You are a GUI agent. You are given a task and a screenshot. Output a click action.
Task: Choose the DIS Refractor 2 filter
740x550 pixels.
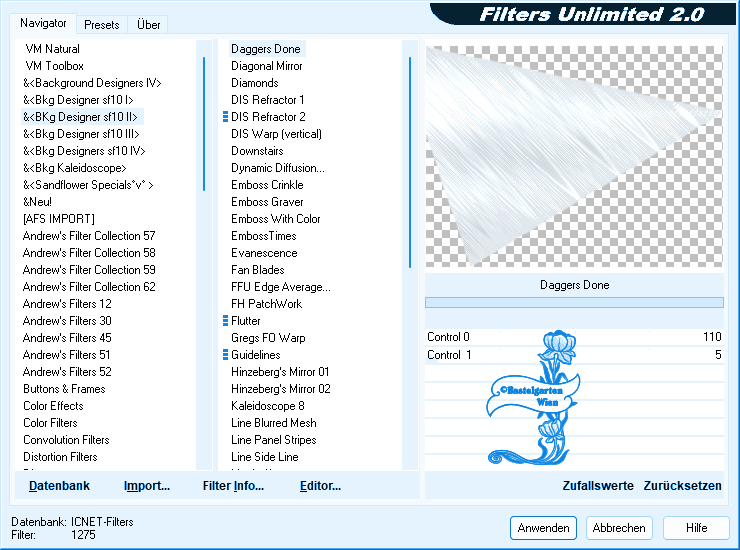click(268, 117)
